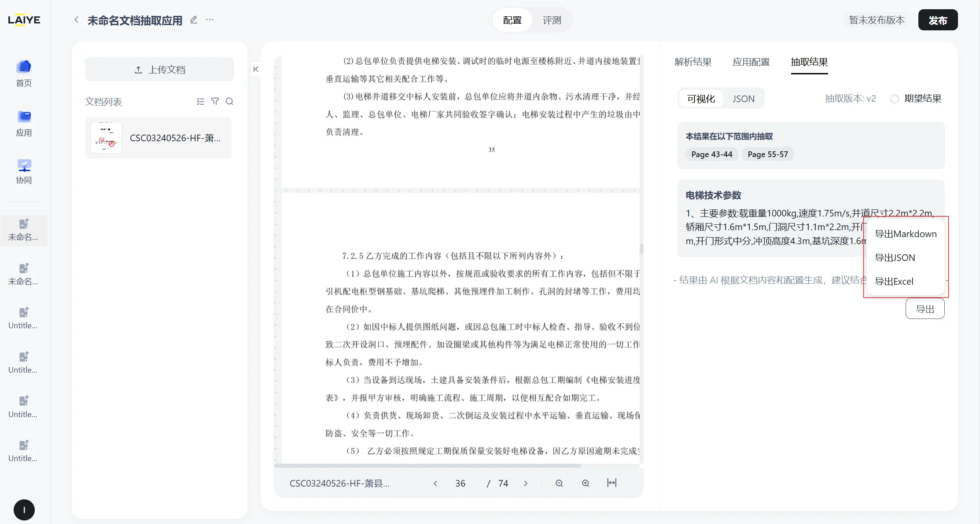Click the 暂未发布版本 version label
The width and height of the screenshot is (980, 524).
[x=877, y=20]
